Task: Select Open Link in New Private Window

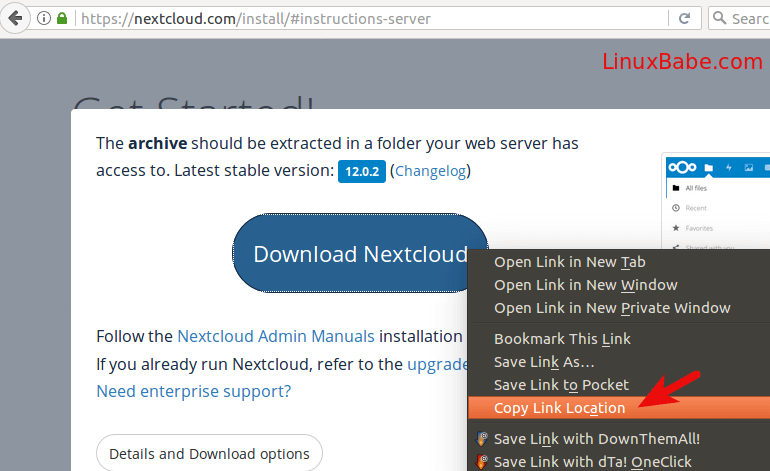Action: click(x=612, y=308)
